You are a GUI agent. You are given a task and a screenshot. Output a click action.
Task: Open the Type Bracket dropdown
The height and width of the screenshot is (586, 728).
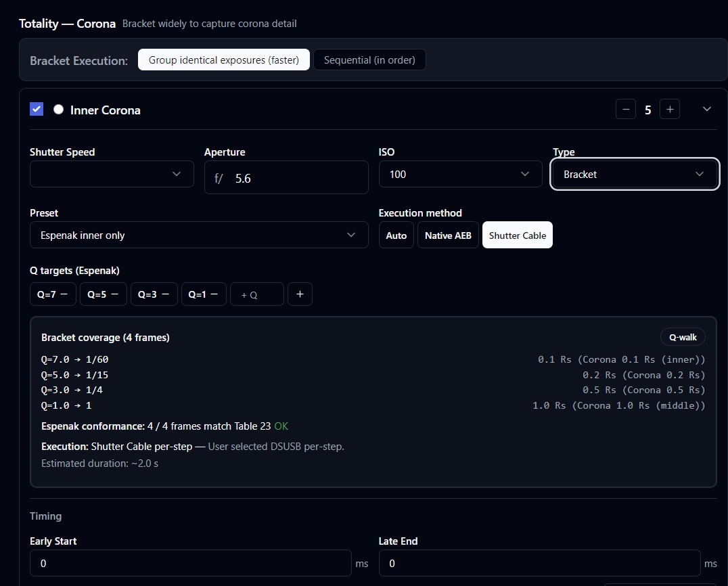634,174
